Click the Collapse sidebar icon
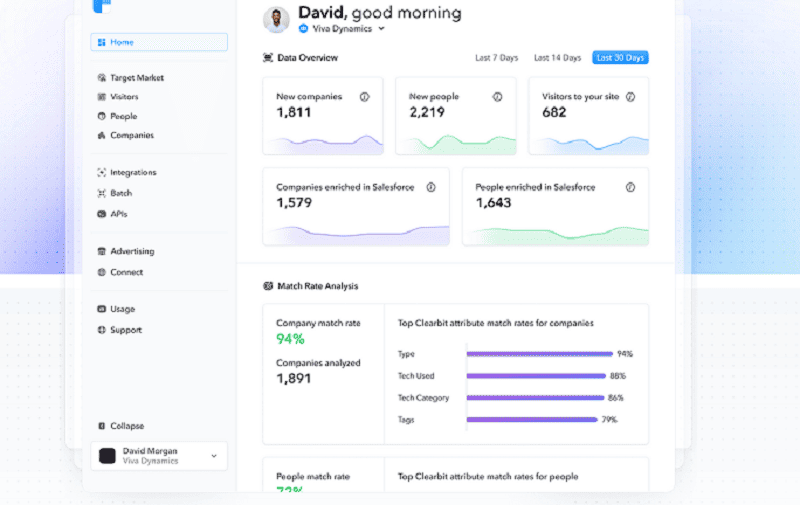The width and height of the screenshot is (800, 505). coord(102,426)
